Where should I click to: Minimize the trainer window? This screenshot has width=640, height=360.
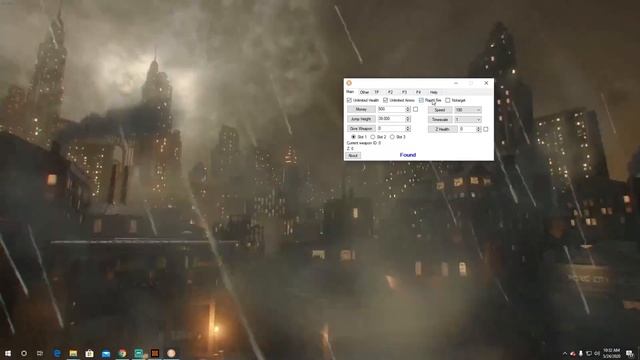[456, 83]
